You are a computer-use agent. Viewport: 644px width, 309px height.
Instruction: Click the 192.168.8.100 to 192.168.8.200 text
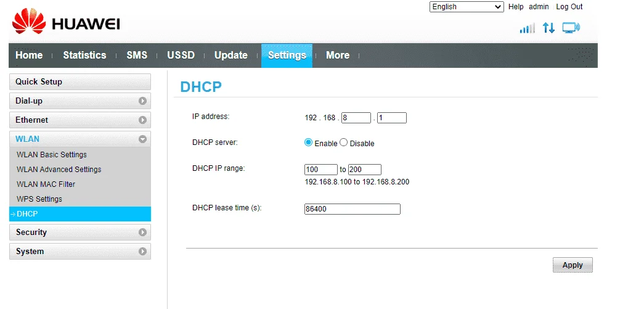click(x=357, y=181)
